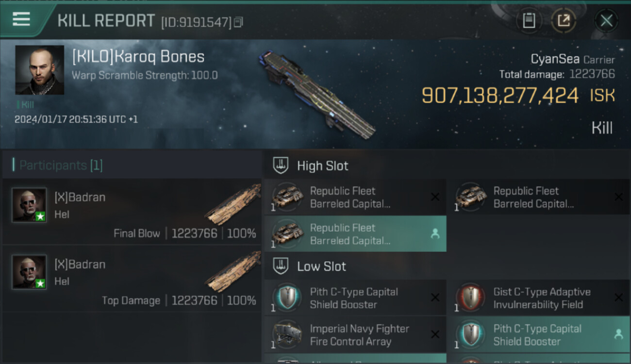Click the Karoq Bones pilot name
The image size is (631, 364).
coord(138,57)
